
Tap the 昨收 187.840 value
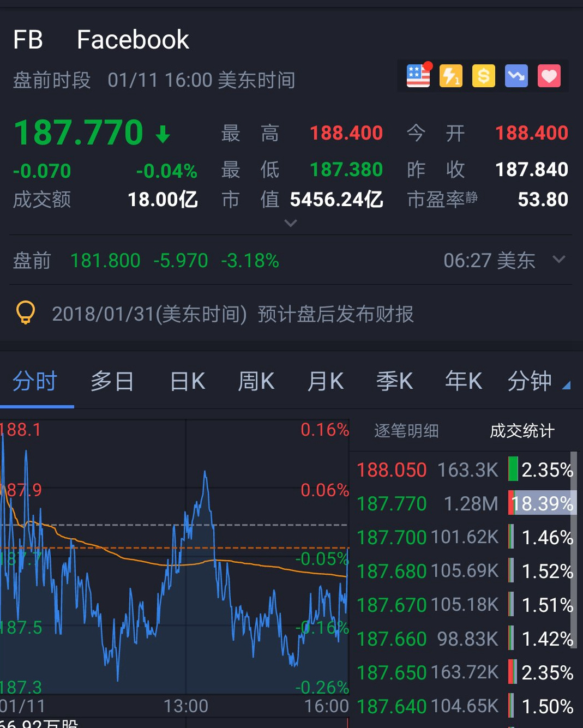(x=532, y=170)
